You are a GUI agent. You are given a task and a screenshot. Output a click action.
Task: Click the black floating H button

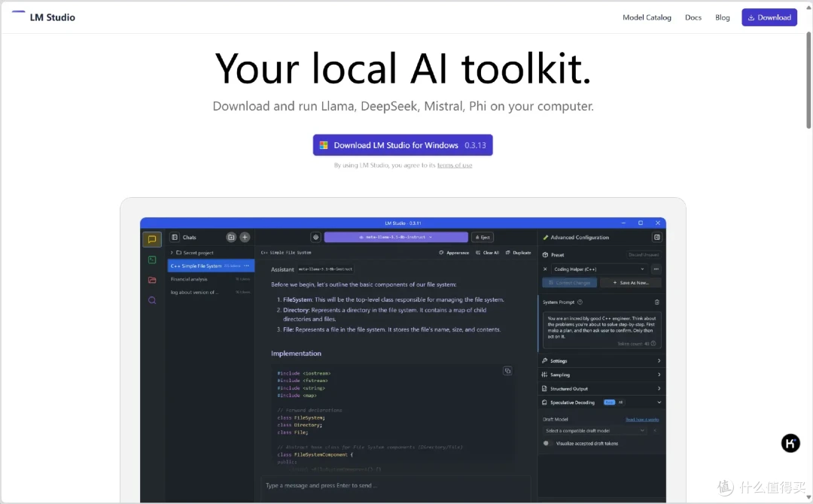tap(790, 443)
